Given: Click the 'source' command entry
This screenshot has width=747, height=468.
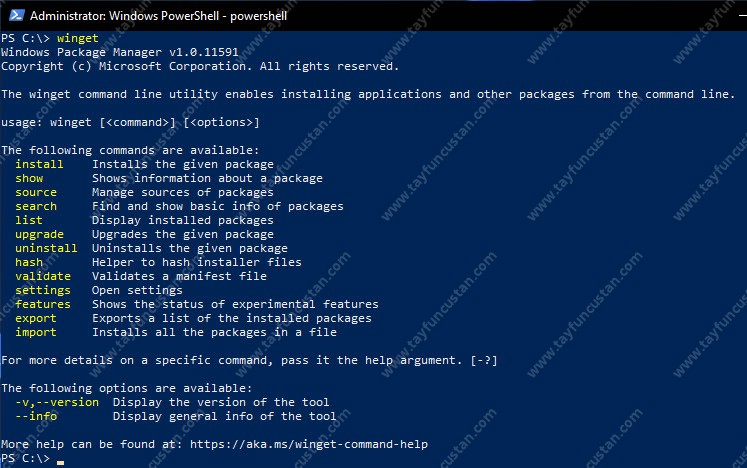Looking at the screenshot, I should pos(36,192).
